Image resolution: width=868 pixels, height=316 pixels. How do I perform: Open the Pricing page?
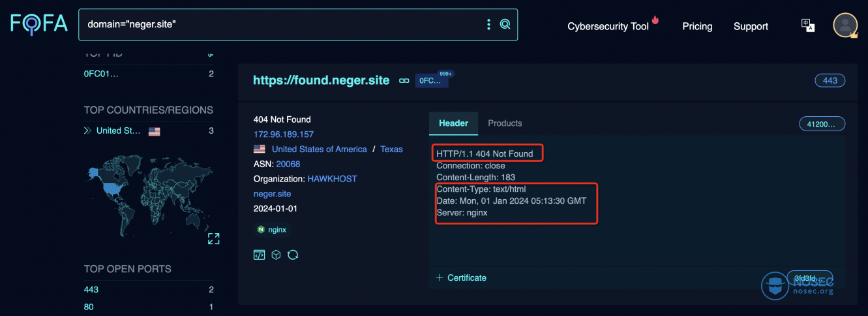697,26
